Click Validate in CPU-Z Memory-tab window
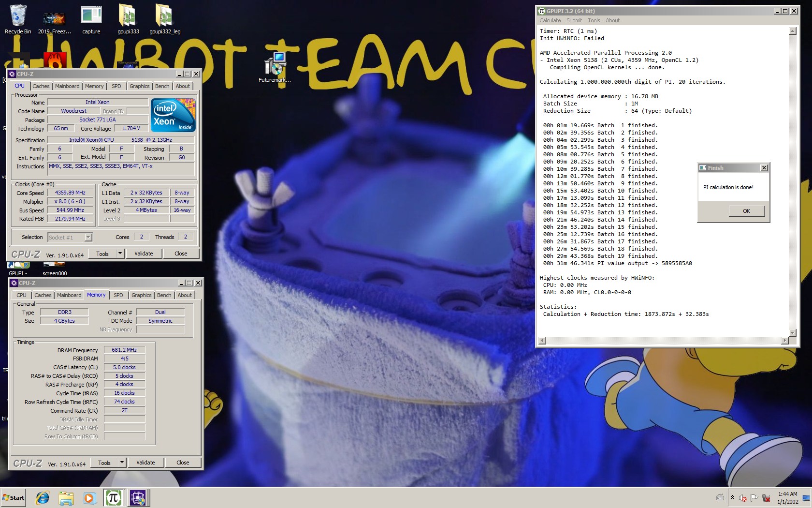This screenshot has height=508, width=812. tap(145, 463)
